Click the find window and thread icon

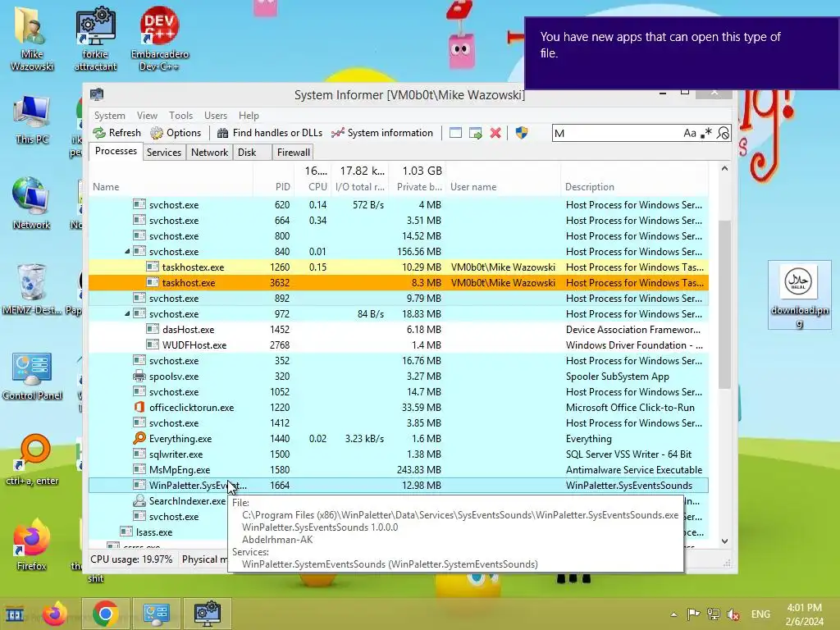(475, 133)
